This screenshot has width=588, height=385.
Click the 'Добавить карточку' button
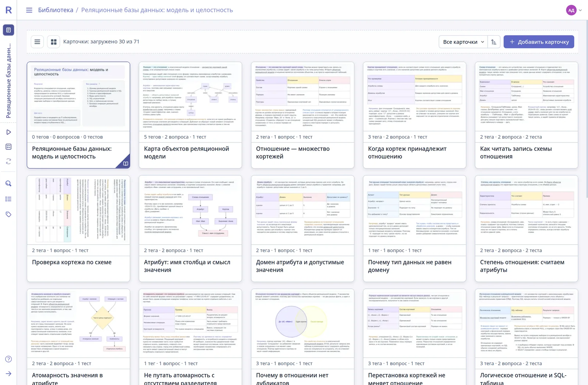[x=539, y=42]
